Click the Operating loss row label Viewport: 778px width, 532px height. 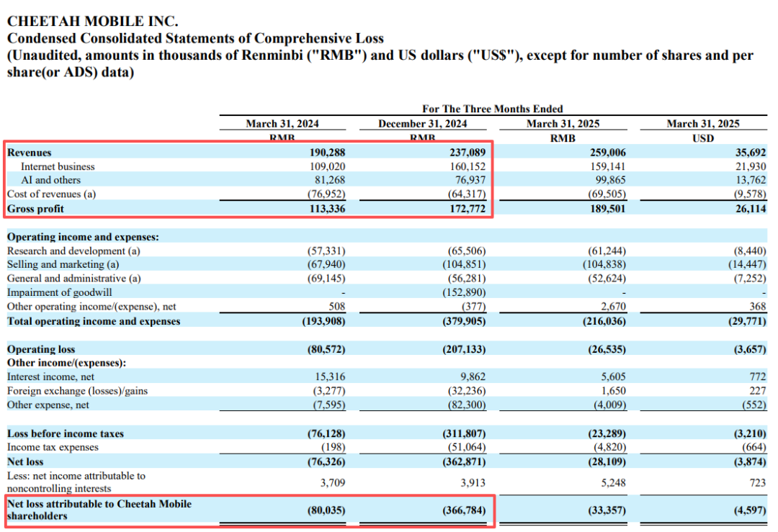[x=40, y=349]
